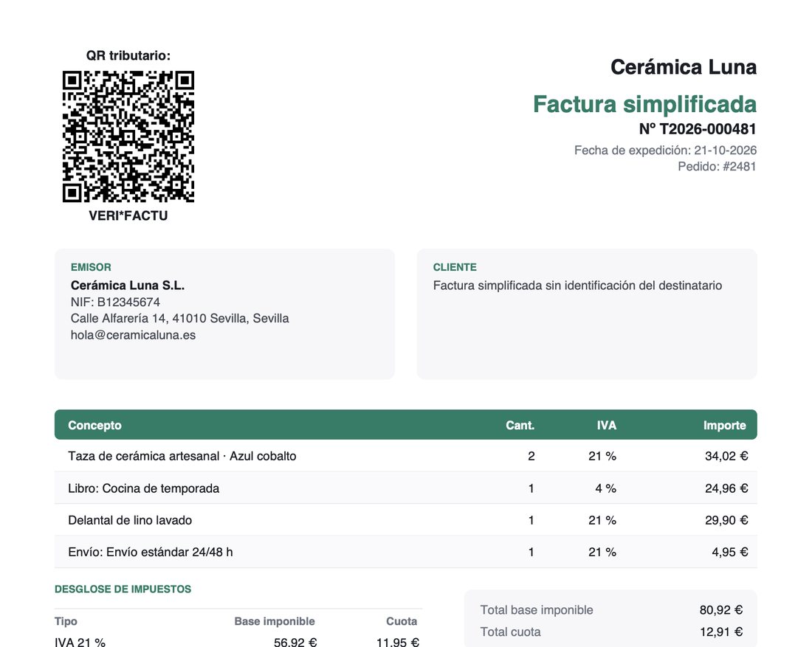Click the 'Cuota' tax column header
This screenshot has width=812, height=647.
pos(402,621)
